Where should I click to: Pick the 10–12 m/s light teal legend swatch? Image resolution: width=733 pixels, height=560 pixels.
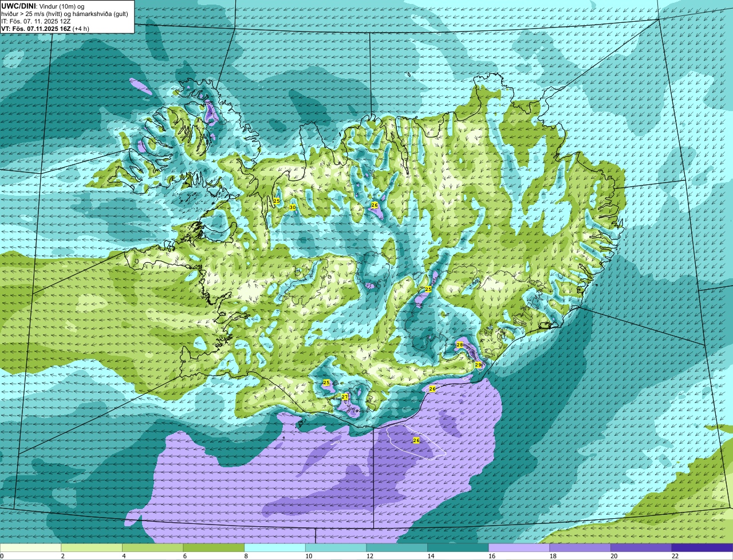click(x=336, y=548)
